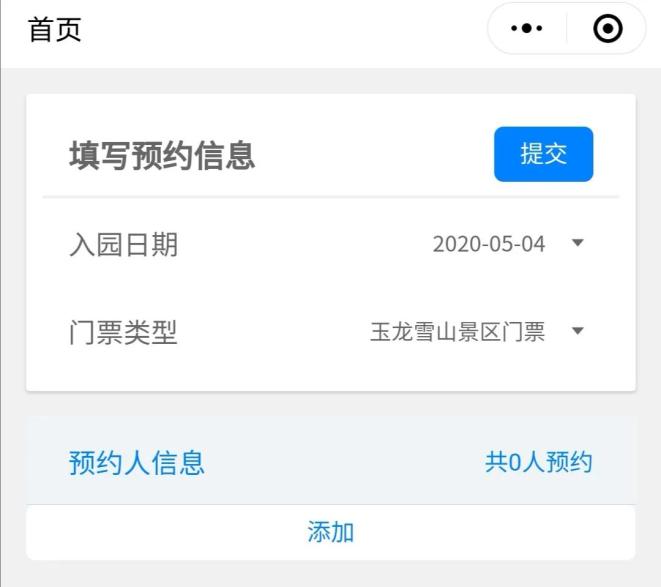Expand the 门票类型 dropdown arrow
Image resolution: width=661 pixels, height=587 pixels.
pyautogui.click(x=578, y=331)
